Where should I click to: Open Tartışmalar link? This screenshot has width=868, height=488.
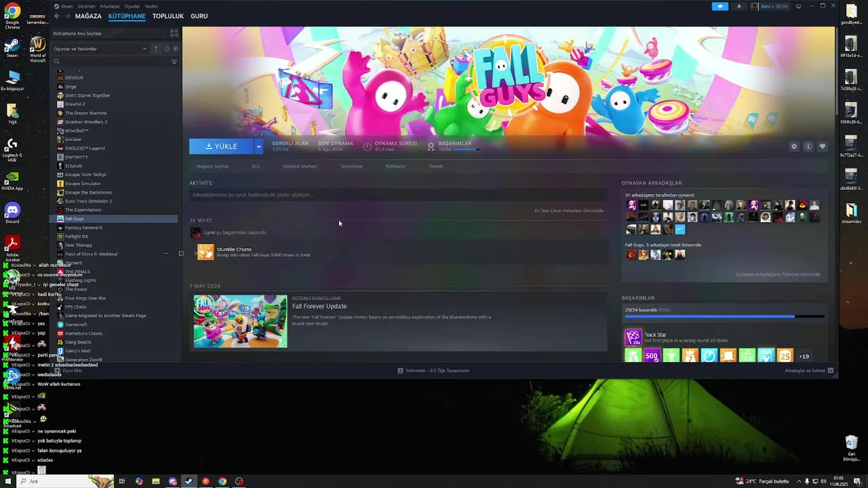coord(351,166)
